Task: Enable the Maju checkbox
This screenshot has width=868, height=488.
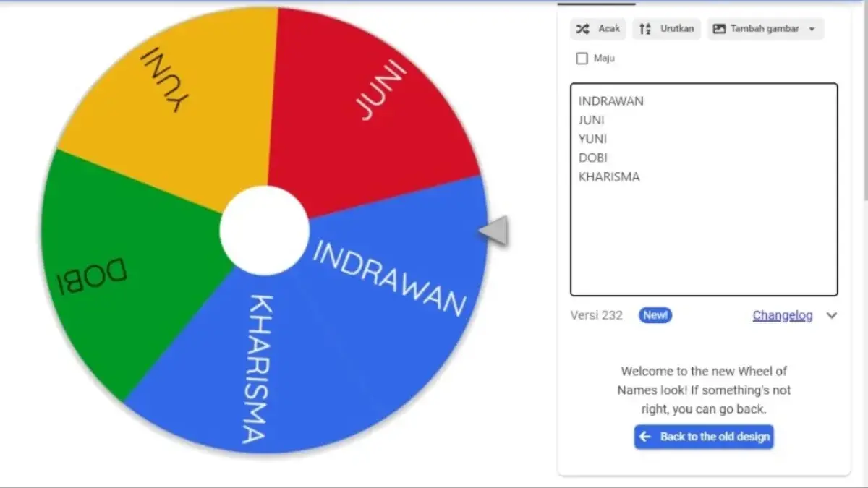Action: [582, 59]
